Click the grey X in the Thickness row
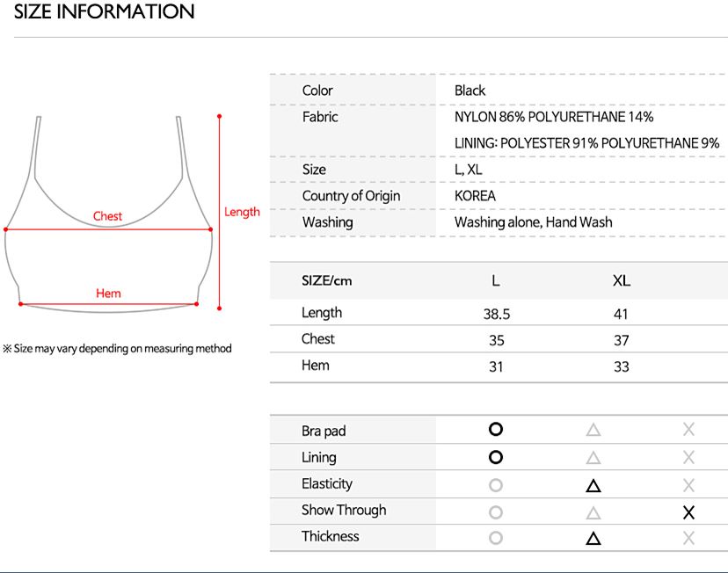The height and width of the screenshot is (573, 728). (x=688, y=539)
